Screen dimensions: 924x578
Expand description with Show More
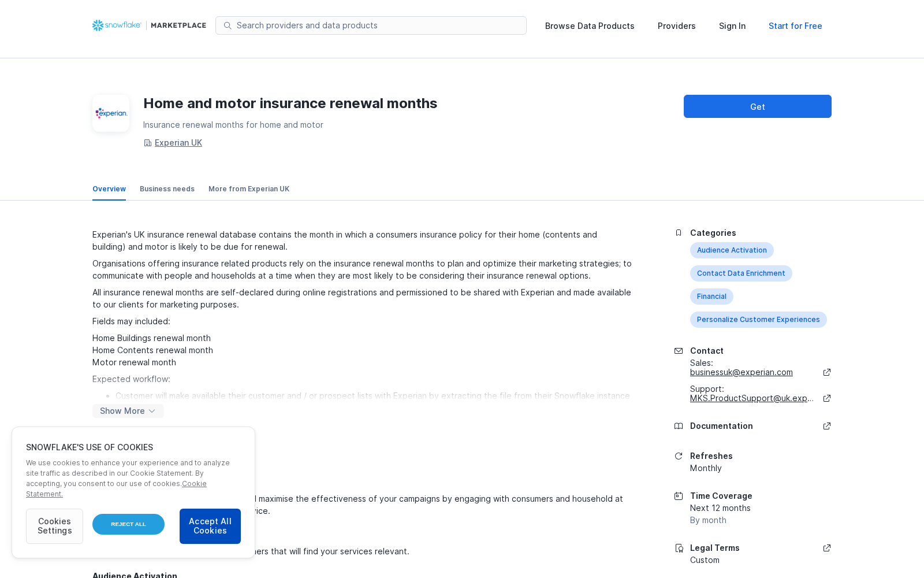[x=128, y=411]
